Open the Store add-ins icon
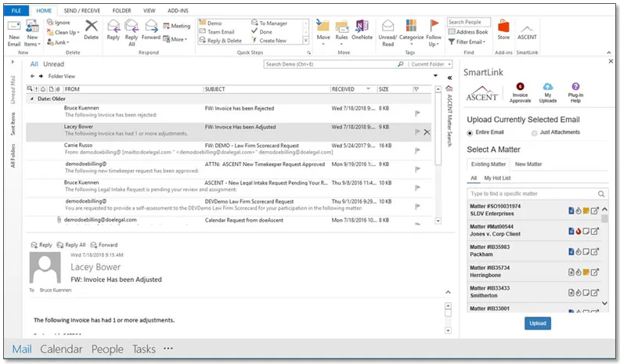 503,27
